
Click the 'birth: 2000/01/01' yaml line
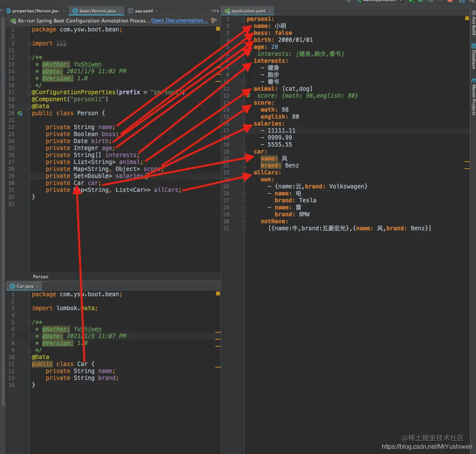(283, 40)
